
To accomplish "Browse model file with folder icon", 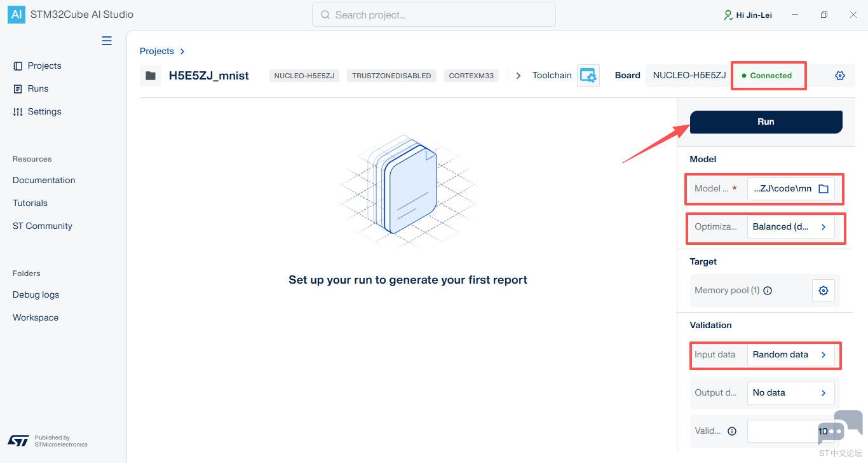I will [824, 189].
